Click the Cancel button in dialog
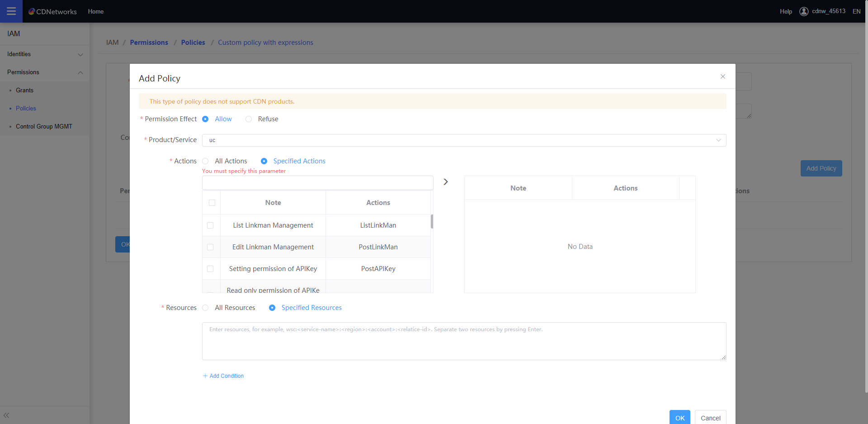 click(x=710, y=418)
